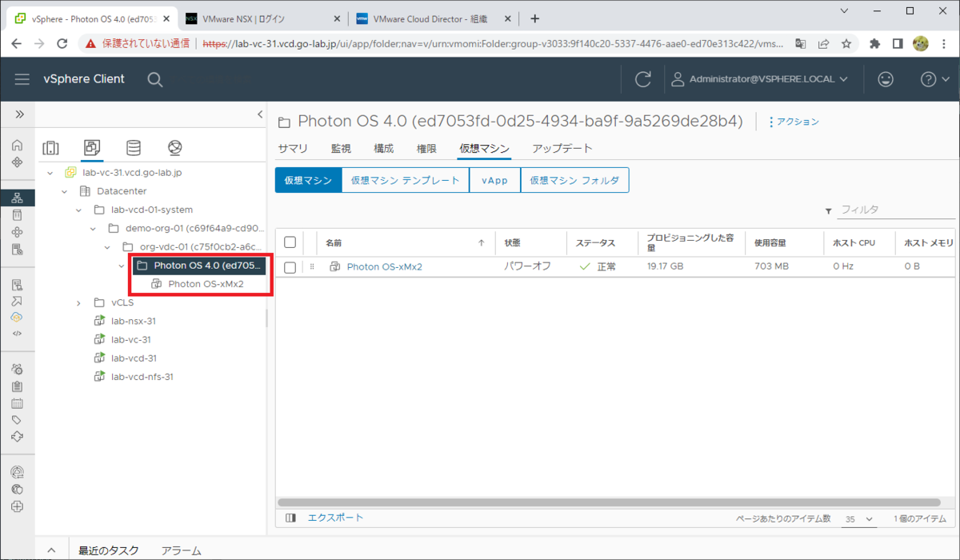Open Developer Center code icon
Image resolution: width=960 pixels, height=560 pixels.
(x=18, y=333)
